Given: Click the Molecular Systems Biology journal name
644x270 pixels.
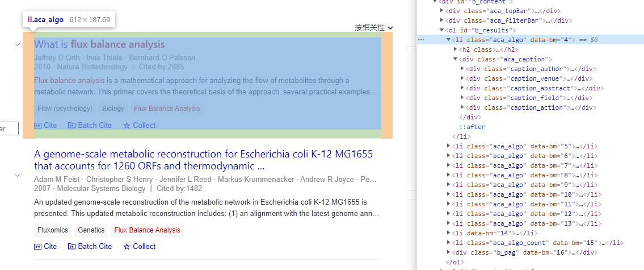Looking at the screenshot, I should tap(101, 189).
